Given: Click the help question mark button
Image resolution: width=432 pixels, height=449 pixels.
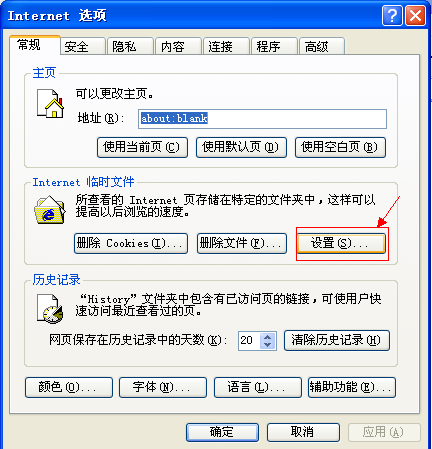Looking at the screenshot, I should coord(392,15).
